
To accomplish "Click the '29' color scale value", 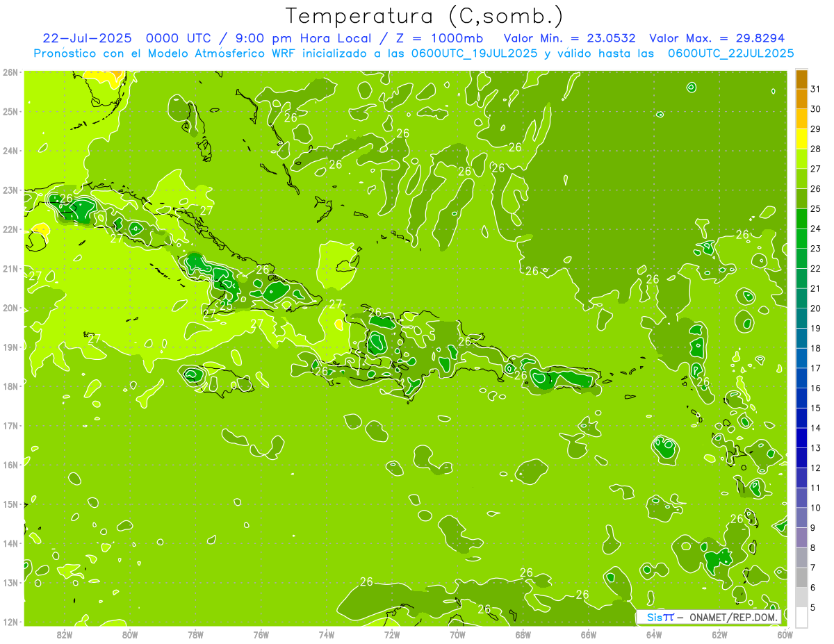I will (x=816, y=129).
